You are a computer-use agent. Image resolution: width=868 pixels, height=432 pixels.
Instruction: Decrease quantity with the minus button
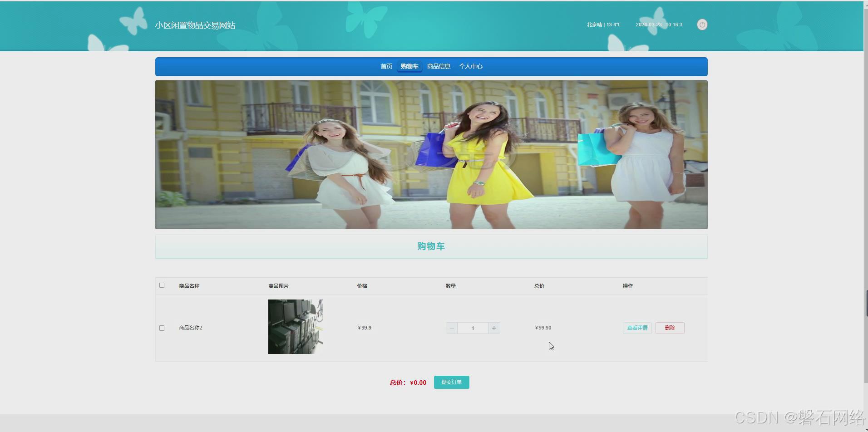(x=452, y=328)
